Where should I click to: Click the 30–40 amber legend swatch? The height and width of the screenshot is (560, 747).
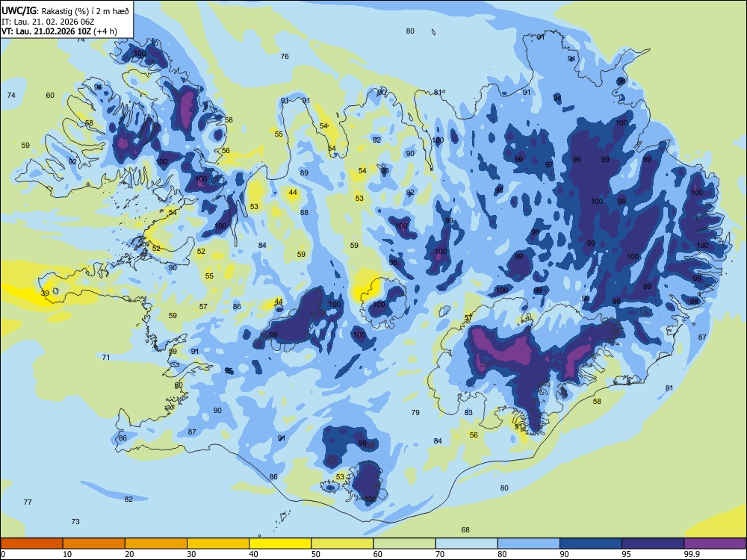click(218, 544)
